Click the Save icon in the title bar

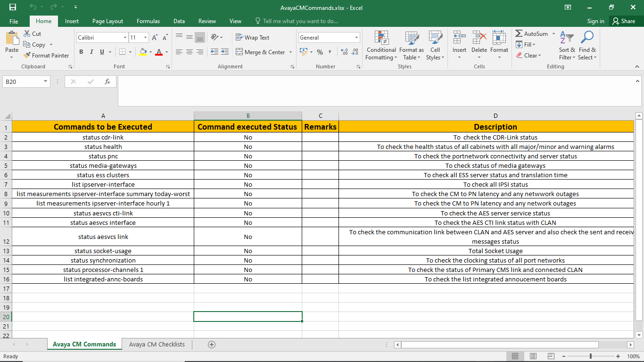click(x=13, y=7)
